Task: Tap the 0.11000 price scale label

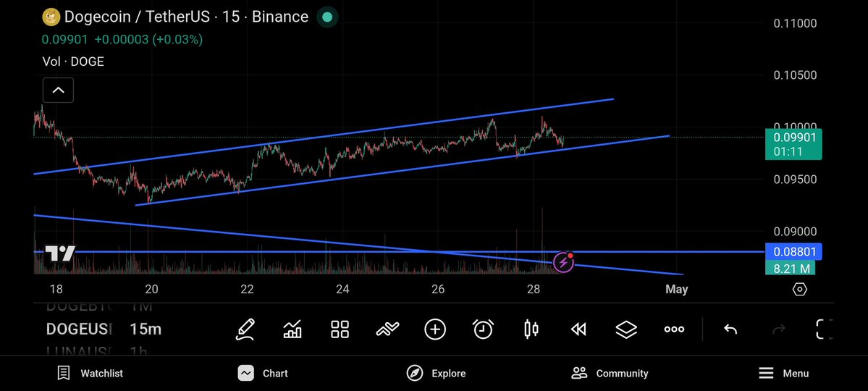Action: click(x=795, y=23)
